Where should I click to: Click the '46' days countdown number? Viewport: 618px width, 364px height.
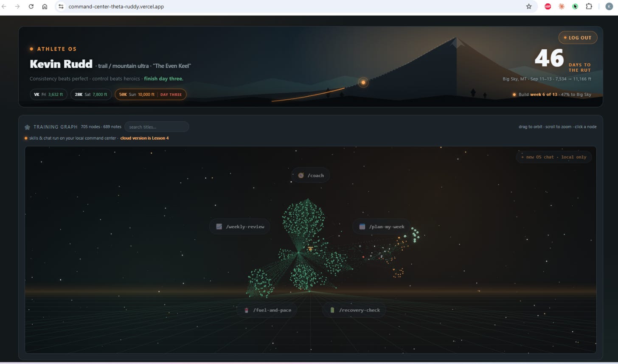click(x=549, y=58)
